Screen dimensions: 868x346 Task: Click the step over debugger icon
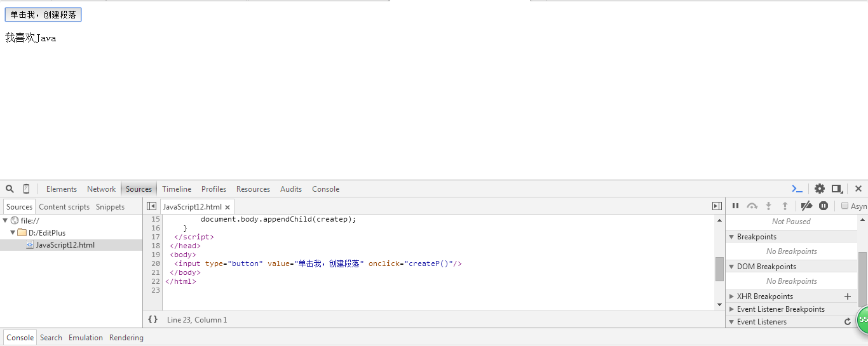[x=752, y=206]
